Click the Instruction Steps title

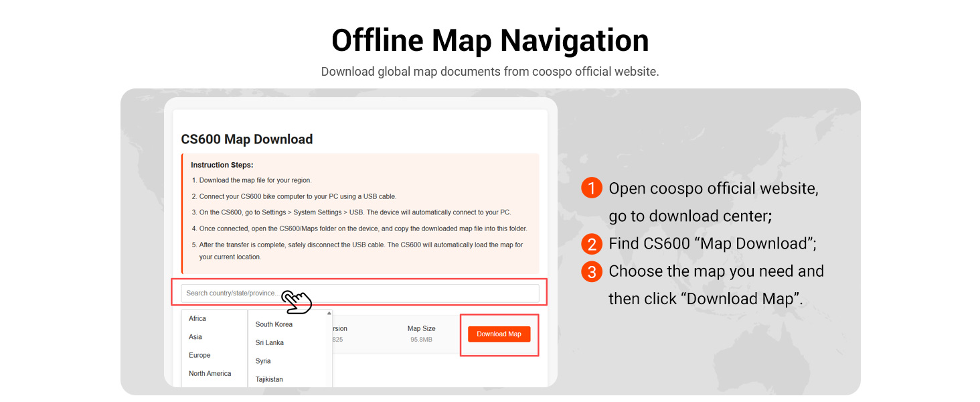[222, 165]
